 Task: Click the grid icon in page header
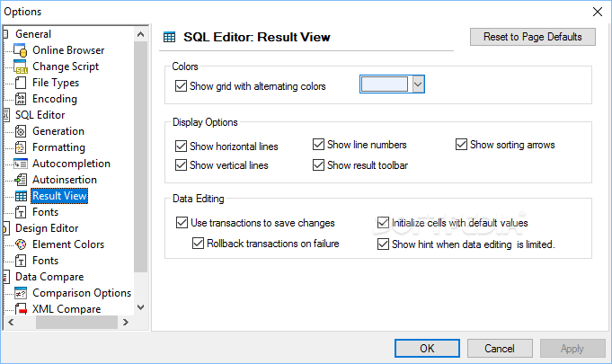coord(169,37)
